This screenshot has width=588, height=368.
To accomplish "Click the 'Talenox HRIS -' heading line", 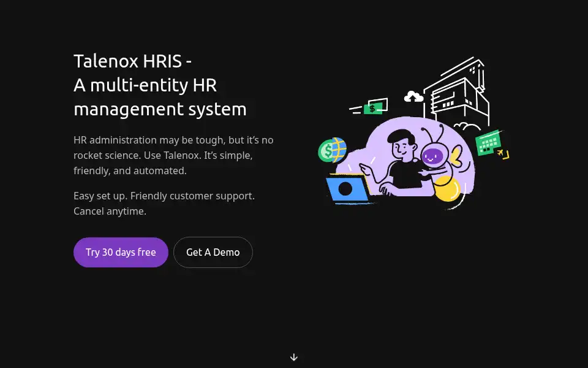I will pyautogui.click(x=132, y=61).
